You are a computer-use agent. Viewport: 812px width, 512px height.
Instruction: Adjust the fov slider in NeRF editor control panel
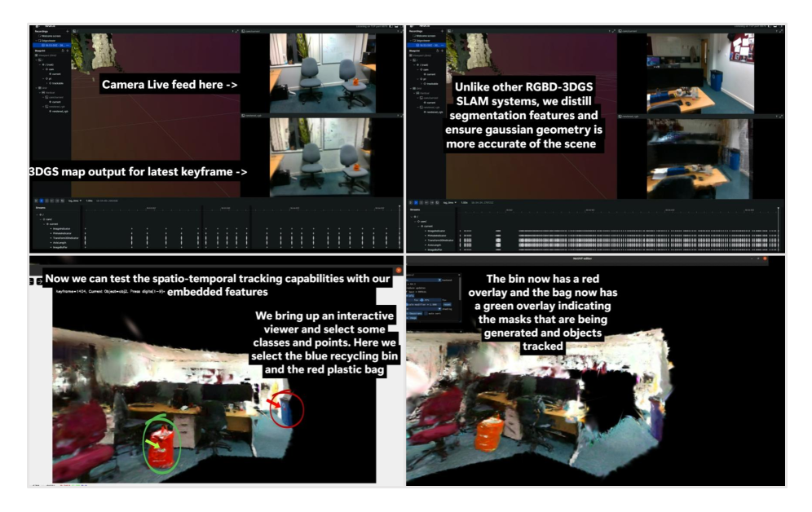point(423,300)
